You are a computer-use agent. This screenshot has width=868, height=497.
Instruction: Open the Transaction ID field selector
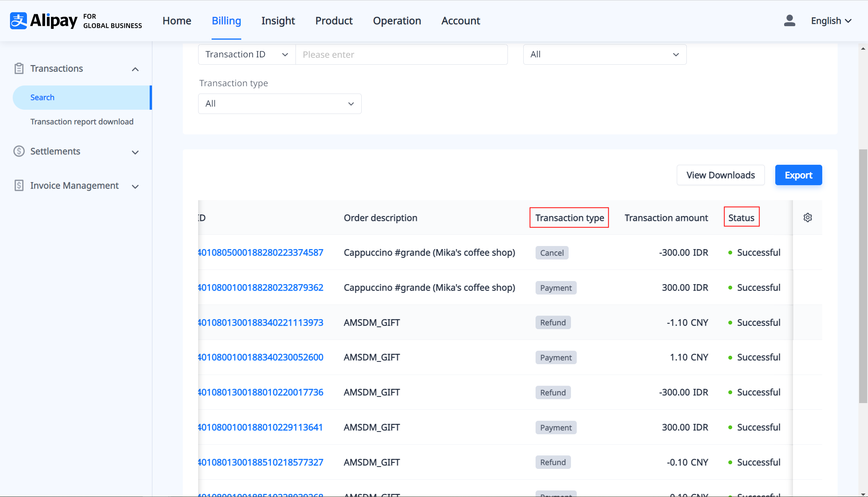247,55
